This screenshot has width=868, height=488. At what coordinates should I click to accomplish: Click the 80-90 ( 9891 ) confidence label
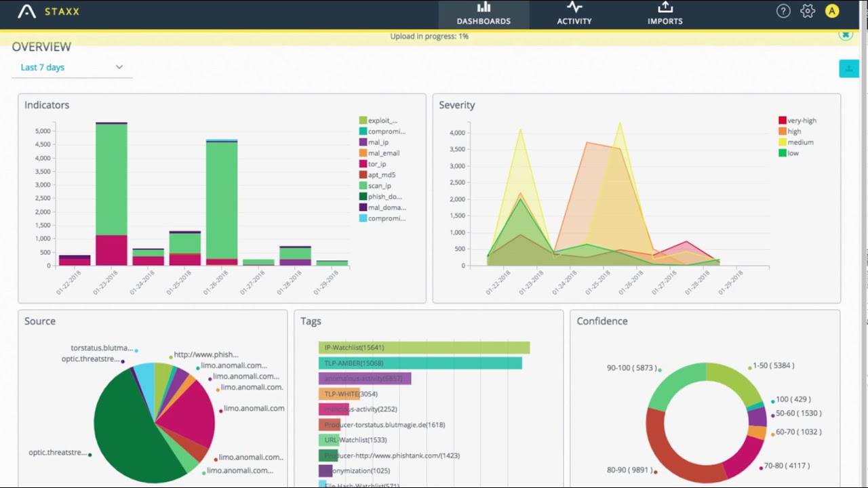631,470
